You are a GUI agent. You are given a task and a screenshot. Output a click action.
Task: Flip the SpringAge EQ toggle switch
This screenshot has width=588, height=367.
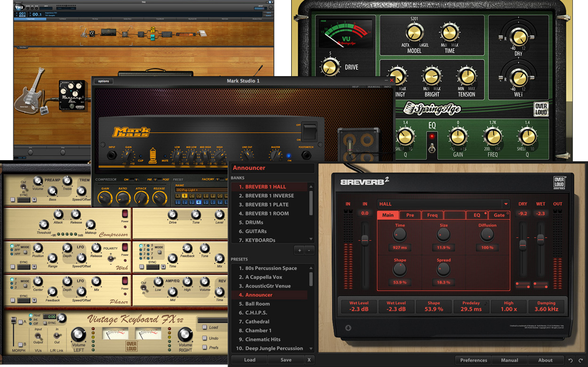click(x=430, y=149)
